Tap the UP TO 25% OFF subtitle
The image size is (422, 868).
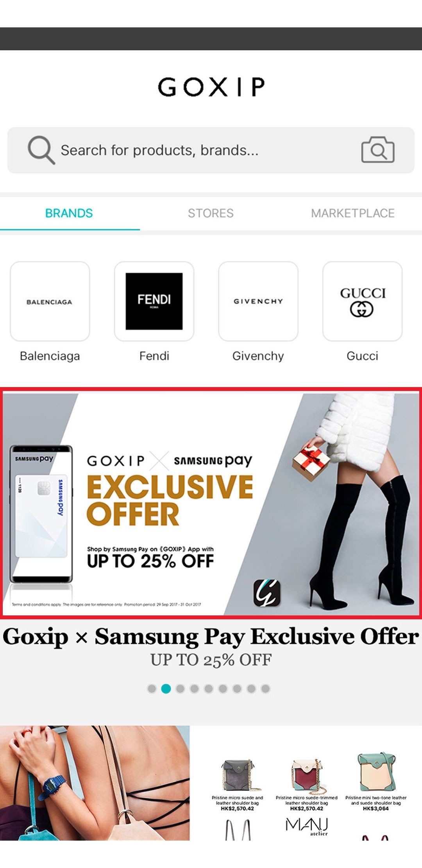pyautogui.click(x=211, y=660)
